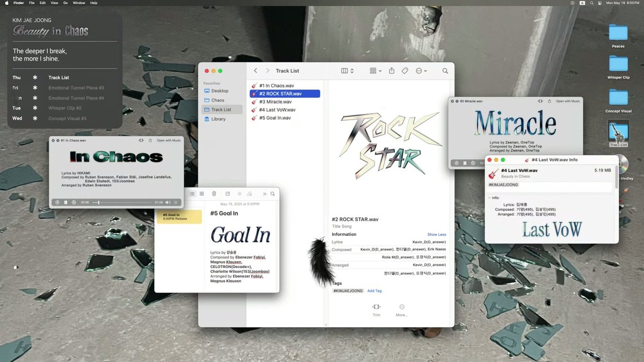
Task: Open Edit menu in menu bar
Action: point(42,3)
